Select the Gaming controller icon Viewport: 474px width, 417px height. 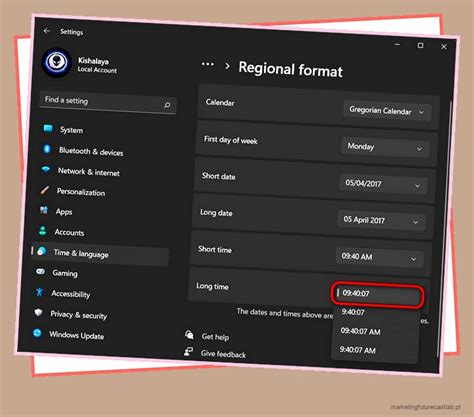pyautogui.click(x=40, y=271)
